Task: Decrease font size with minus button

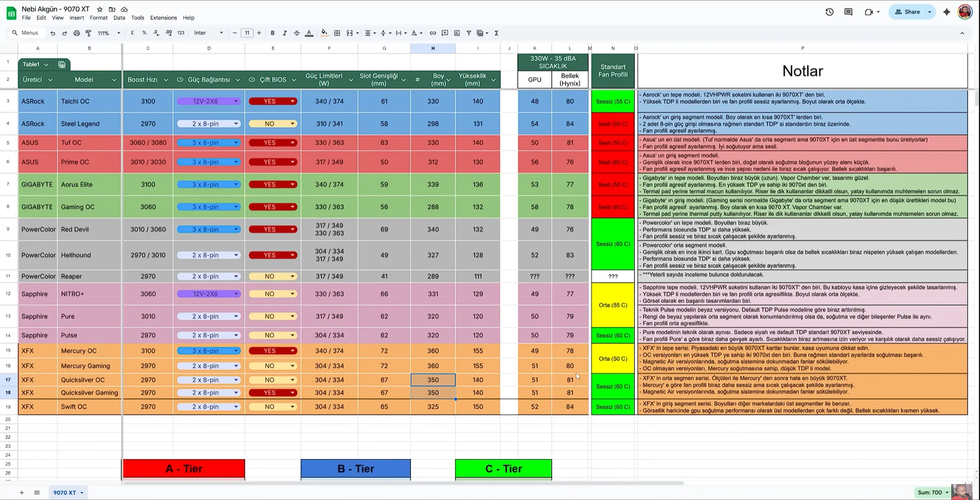Action: tap(234, 33)
